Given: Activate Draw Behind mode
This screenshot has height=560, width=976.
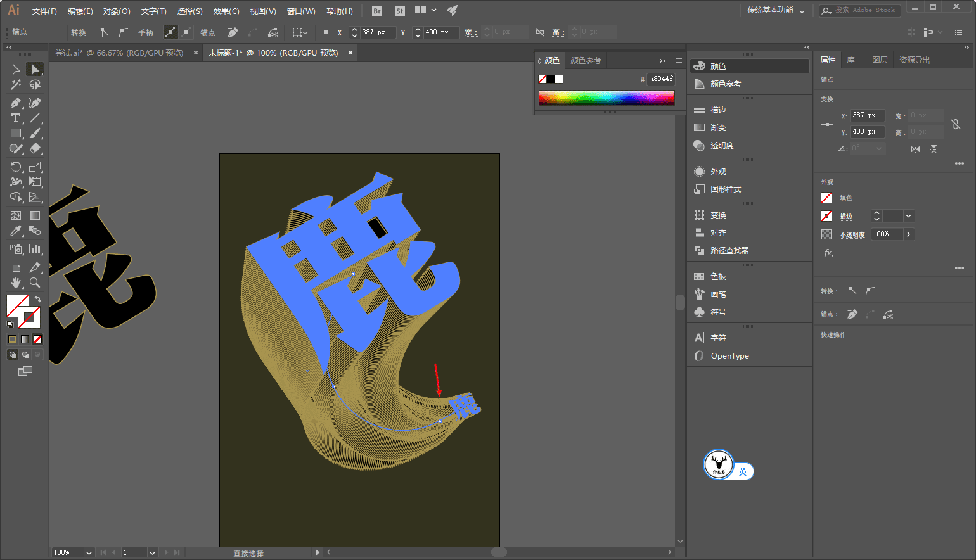Looking at the screenshot, I should point(25,355).
